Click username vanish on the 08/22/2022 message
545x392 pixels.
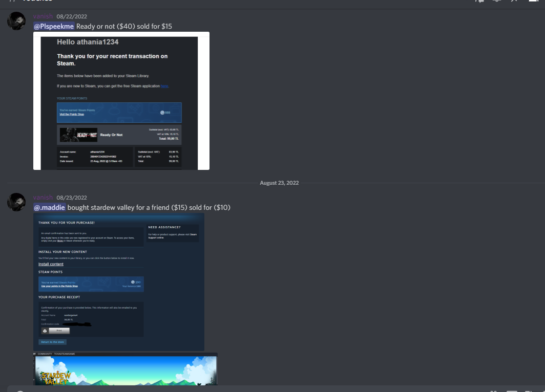(x=43, y=16)
